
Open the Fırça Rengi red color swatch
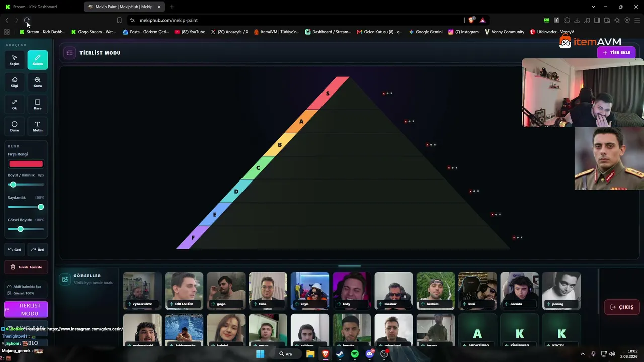[26, 164]
